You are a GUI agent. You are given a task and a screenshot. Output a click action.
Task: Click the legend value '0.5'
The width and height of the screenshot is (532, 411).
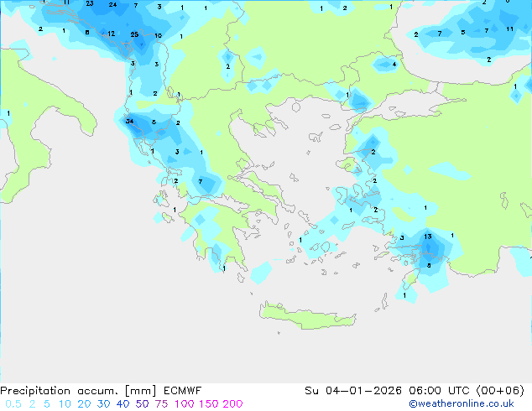(x=13, y=404)
